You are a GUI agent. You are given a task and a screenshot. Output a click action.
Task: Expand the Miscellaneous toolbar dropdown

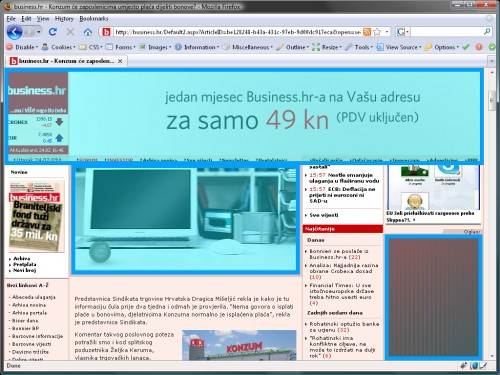pos(248,47)
